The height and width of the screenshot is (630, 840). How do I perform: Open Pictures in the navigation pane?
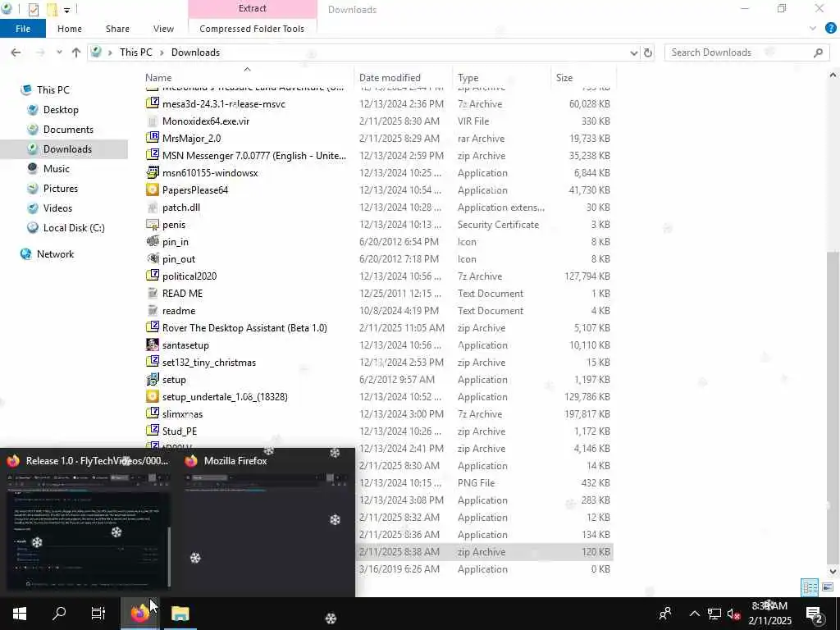pyautogui.click(x=60, y=189)
